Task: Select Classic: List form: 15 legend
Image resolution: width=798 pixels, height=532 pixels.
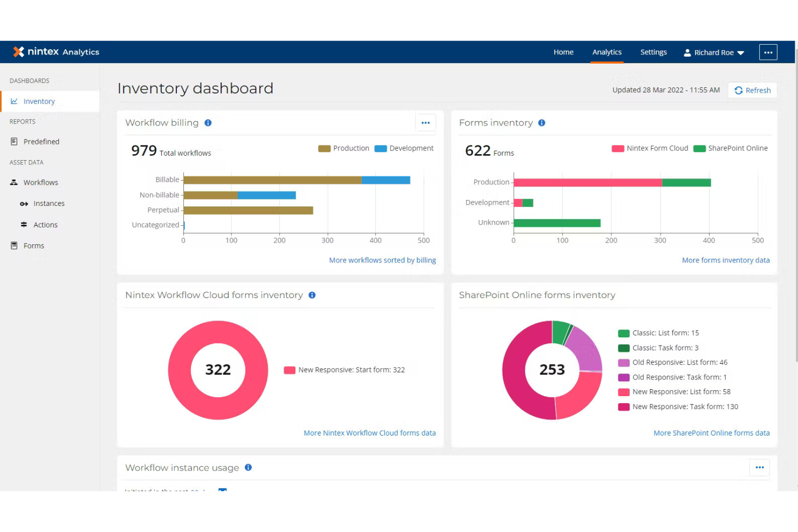Action: [659, 333]
